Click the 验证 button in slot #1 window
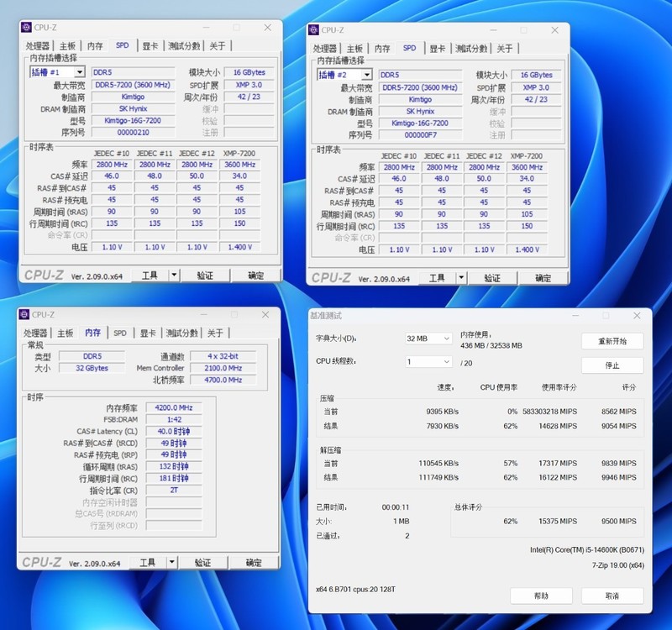 [205, 276]
